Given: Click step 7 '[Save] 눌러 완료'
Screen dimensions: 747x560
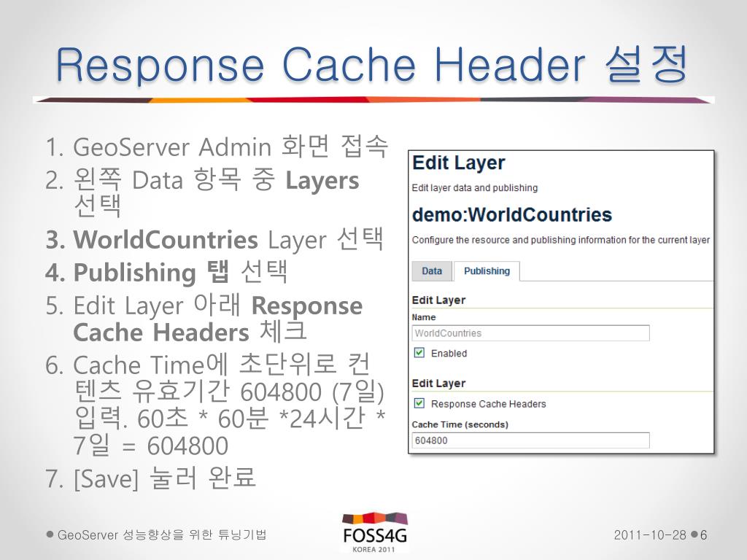Looking at the screenshot, I should pos(150,478).
